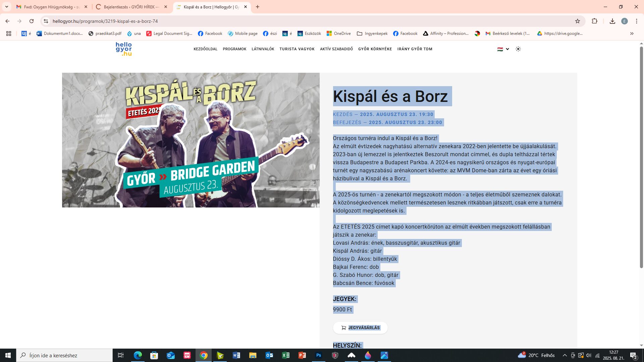Click the browser forward arrow

pos(19,21)
